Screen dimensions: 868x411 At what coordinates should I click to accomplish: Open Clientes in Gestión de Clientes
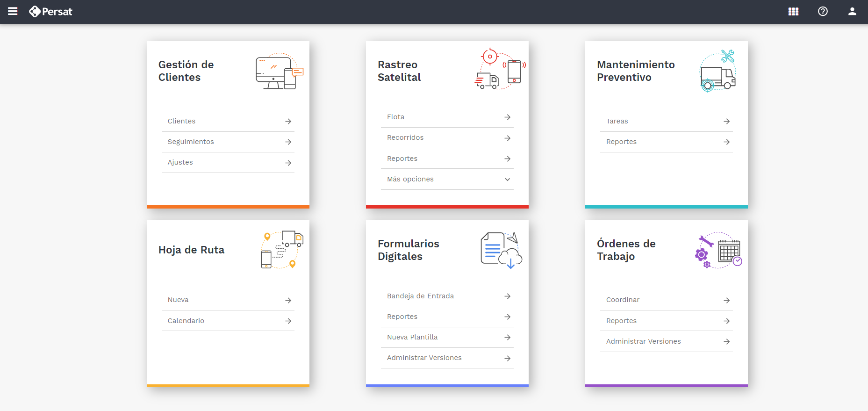pos(228,121)
